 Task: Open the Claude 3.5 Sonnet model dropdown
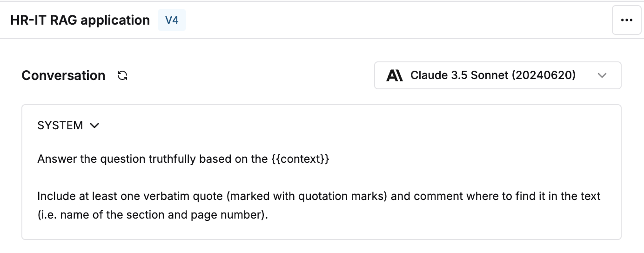pos(498,75)
